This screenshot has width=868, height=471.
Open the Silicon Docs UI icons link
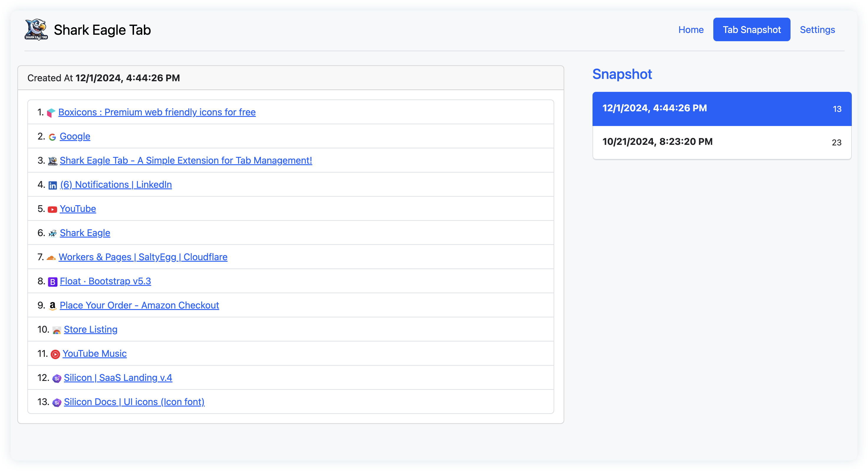tap(134, 402)
